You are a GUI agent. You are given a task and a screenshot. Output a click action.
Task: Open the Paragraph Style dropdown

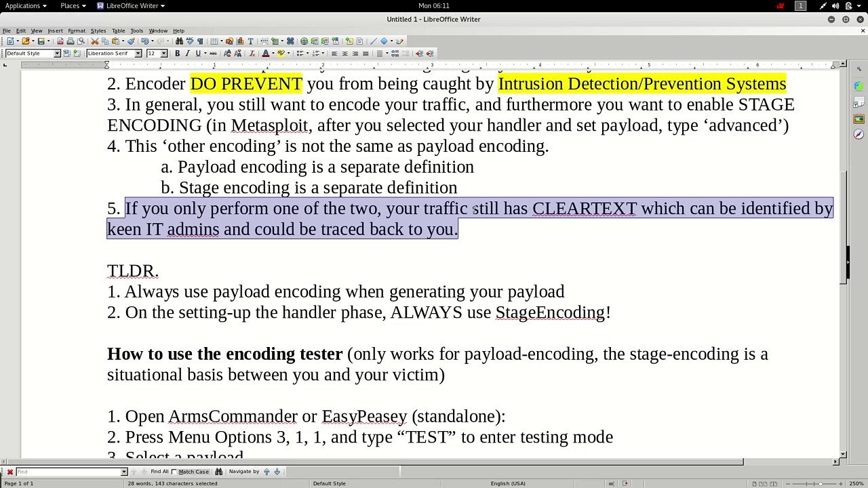click(57, 54)
